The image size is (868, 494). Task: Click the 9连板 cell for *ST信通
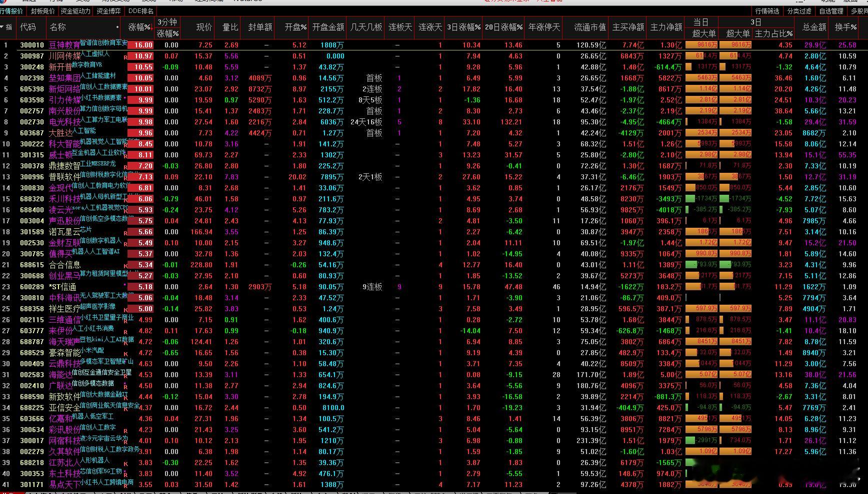372,287
